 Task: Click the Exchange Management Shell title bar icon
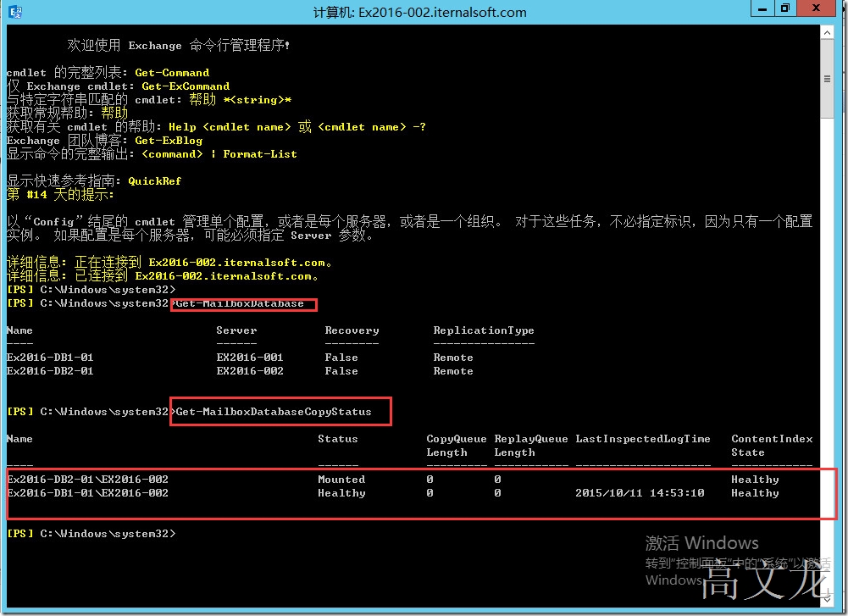(15, 11)
